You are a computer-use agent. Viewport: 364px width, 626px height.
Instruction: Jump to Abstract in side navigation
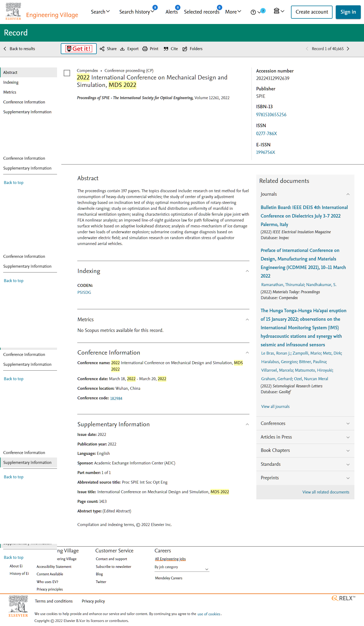[29, 73]
